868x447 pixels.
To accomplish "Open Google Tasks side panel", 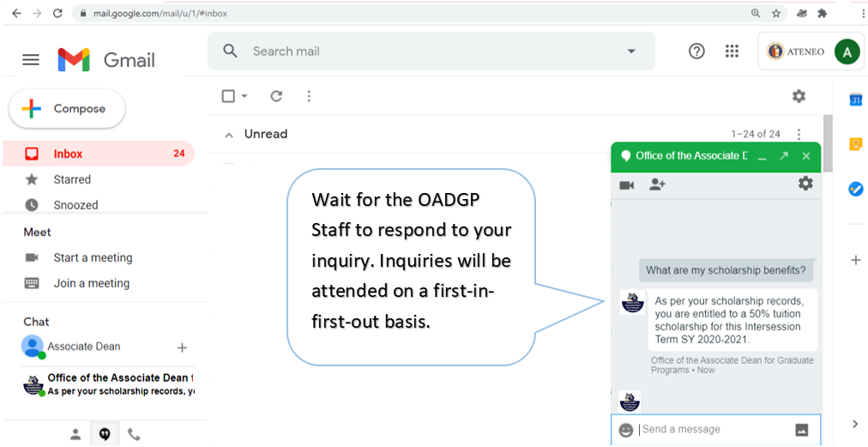I will click(856, 190).
